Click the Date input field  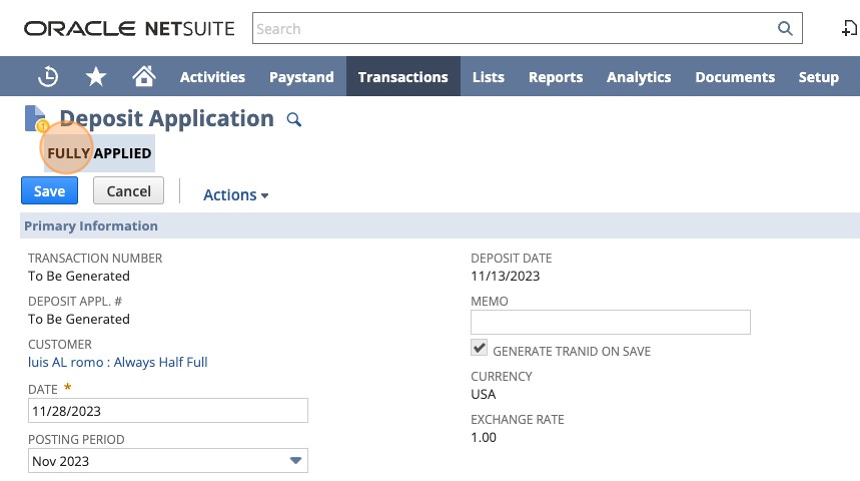pyautogui.click(x=168, y=411)
